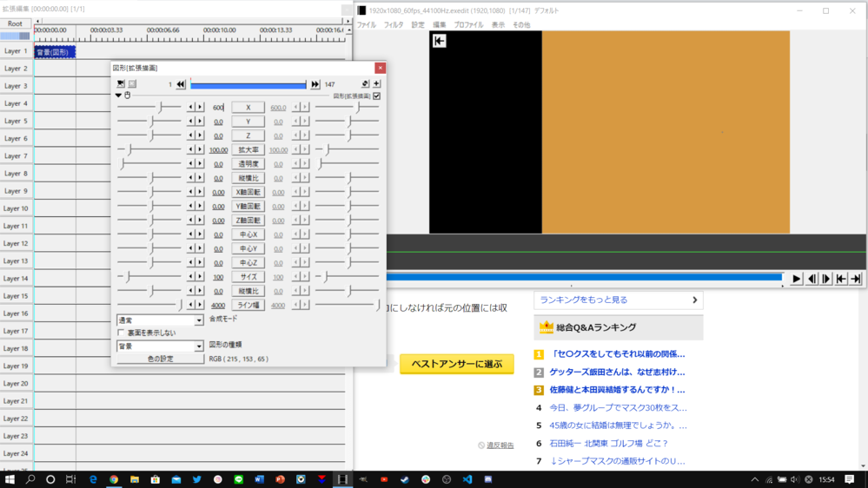Click the plus icon to add an effect
The image size is (868, 488).
tap(376, 84)
